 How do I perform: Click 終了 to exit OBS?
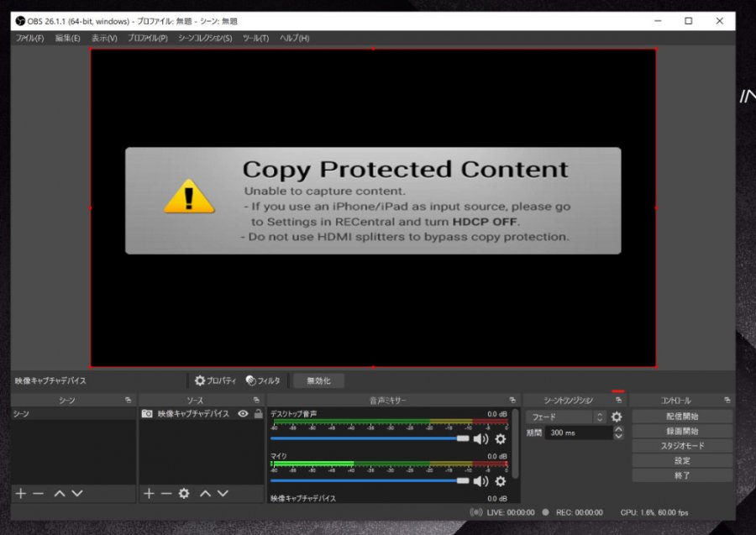(682, 475)
